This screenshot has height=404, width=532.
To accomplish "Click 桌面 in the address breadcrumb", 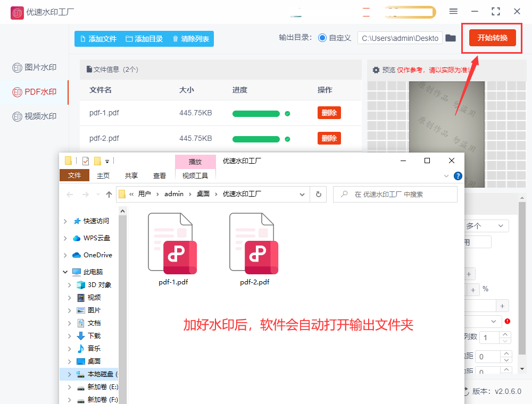I will [x=203, y=194].
